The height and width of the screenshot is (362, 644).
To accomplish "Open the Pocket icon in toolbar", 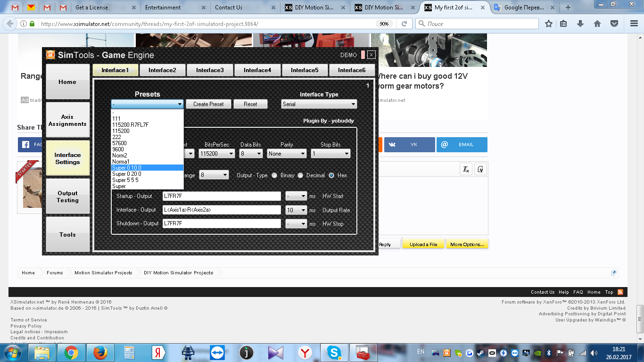I will tap(614, 24).
